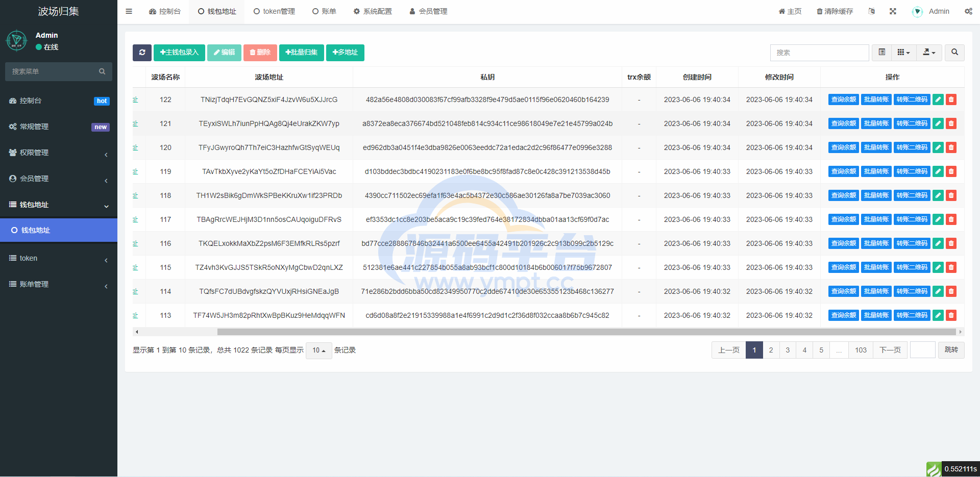Open the 控制台 sidebar item

(59, 101)
